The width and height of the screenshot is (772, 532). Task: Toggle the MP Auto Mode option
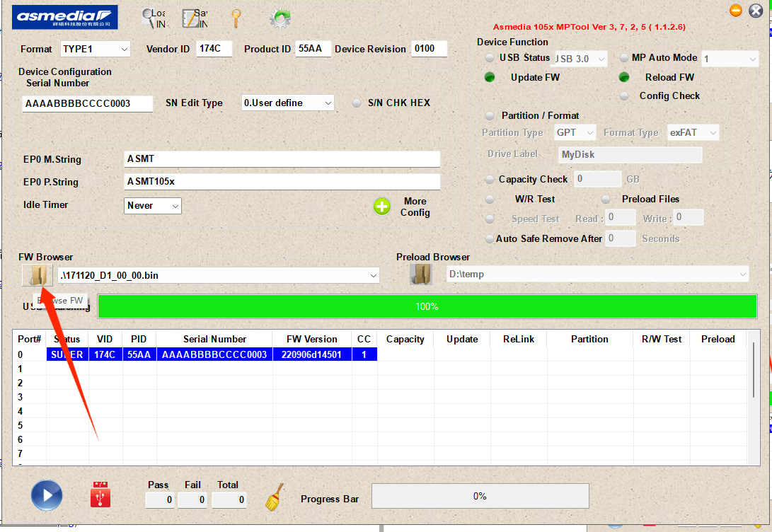click(624, 57)
